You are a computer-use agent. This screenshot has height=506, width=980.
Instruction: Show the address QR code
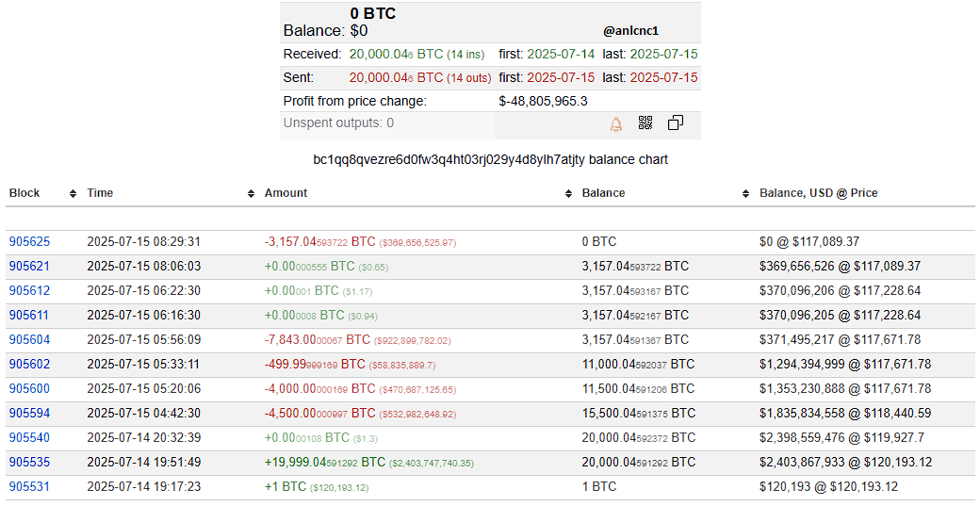point(645,123)
